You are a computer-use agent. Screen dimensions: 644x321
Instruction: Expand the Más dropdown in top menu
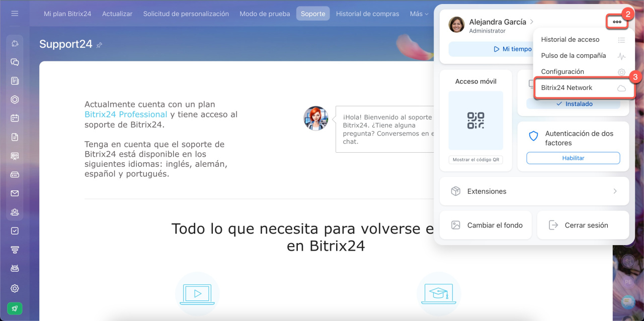pos(419,14)
